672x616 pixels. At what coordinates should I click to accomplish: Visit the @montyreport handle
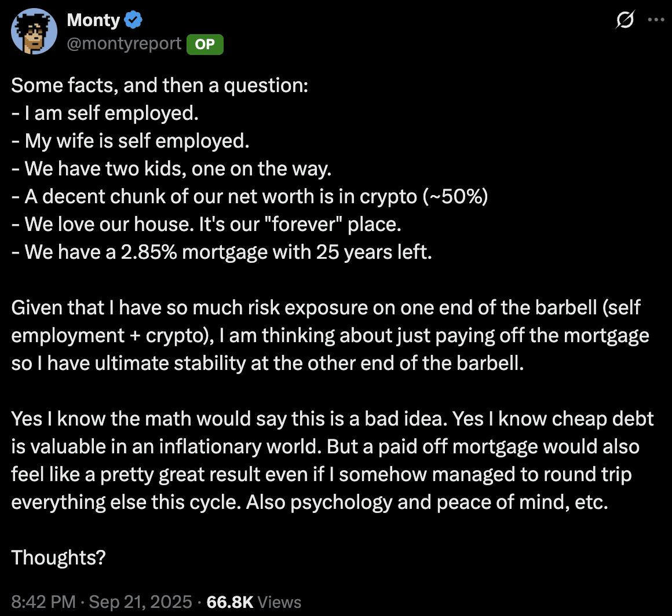[124, 43]
